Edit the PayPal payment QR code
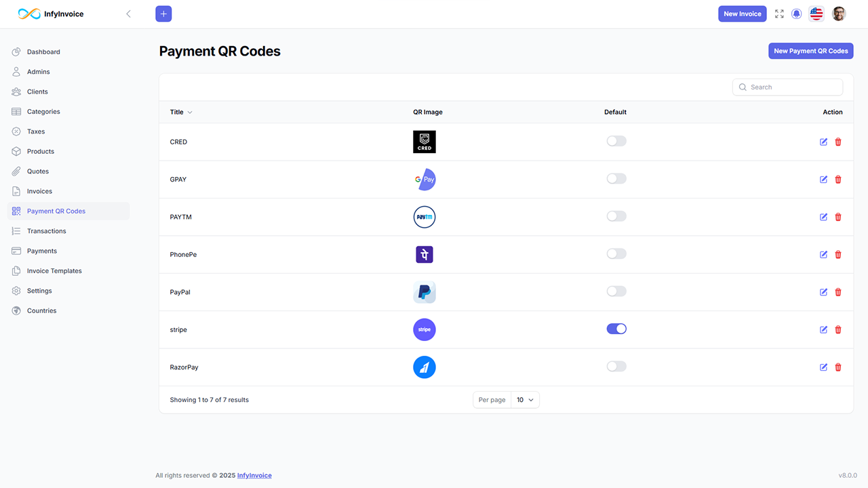The width and height of the screenshot is (868, 488). (x=823, y=292)
